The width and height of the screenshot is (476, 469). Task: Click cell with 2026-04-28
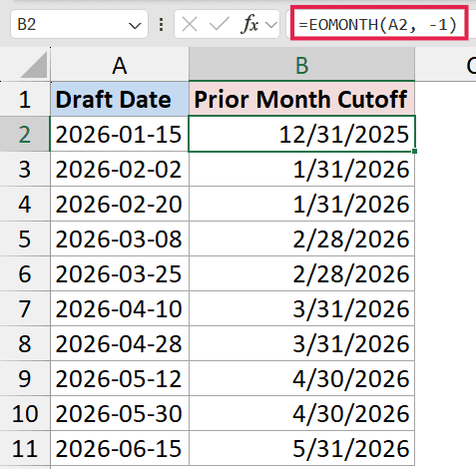pos(120,343)
